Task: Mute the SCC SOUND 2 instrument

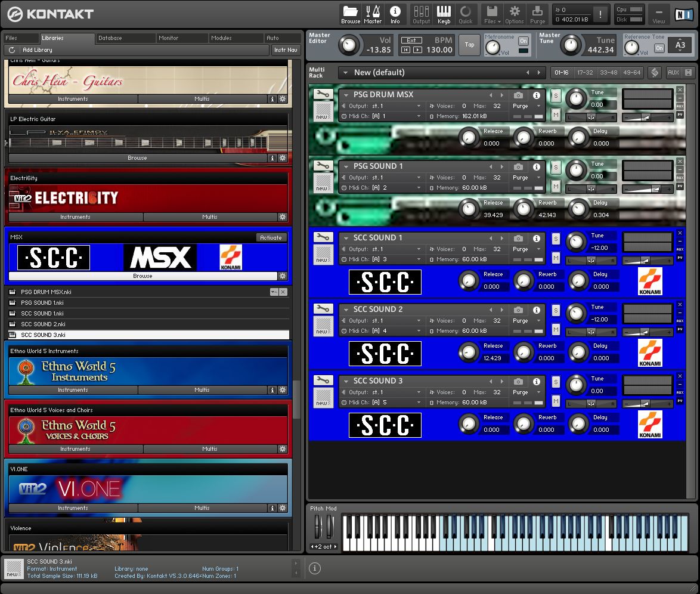Action: (x=556, y=330)
